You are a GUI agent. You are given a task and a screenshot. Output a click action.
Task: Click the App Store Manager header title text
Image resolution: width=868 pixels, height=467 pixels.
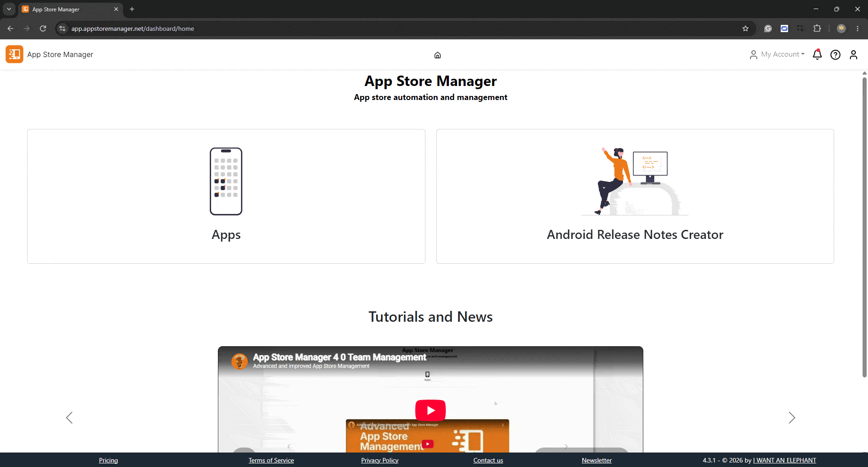pyautogui.click(x=60, y=54)
